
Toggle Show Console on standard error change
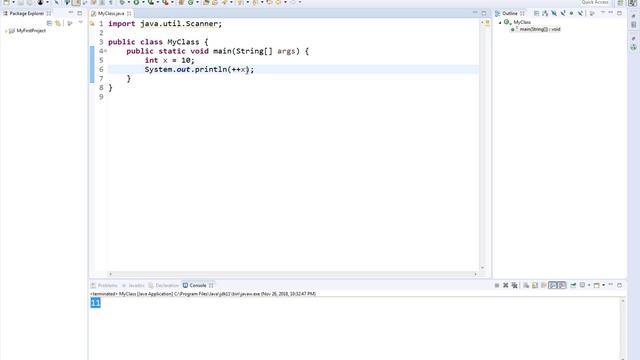coord(562,285)
